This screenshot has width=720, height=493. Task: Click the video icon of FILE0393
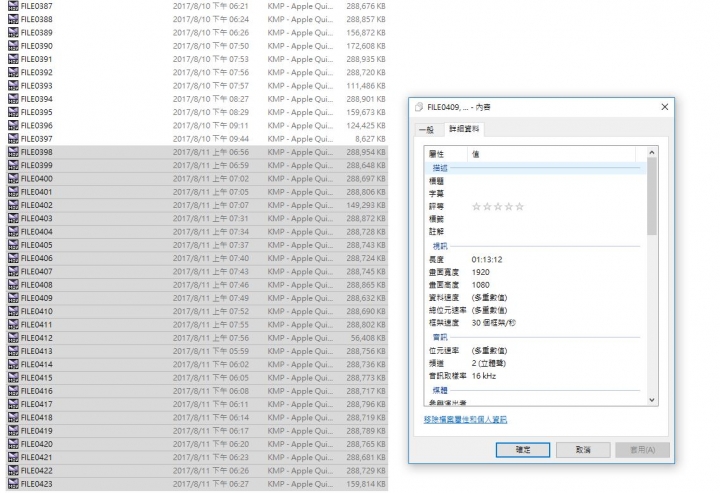pos(13,86)
